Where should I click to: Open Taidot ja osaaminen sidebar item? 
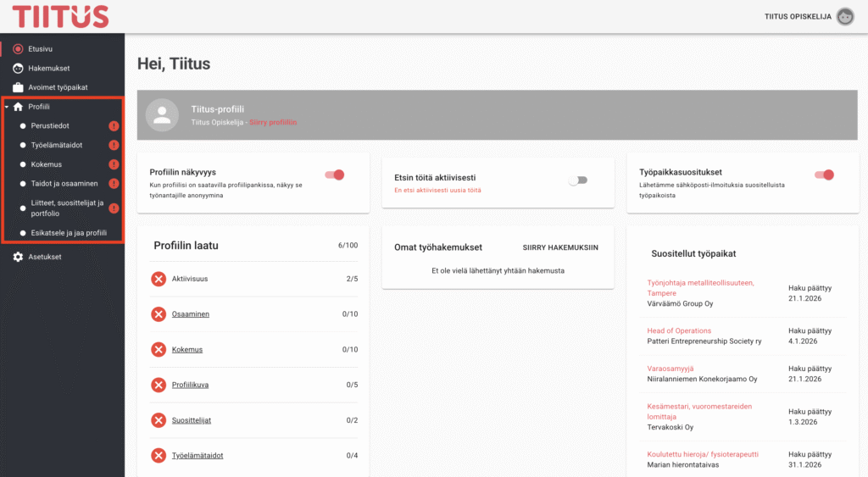(64, 183)
